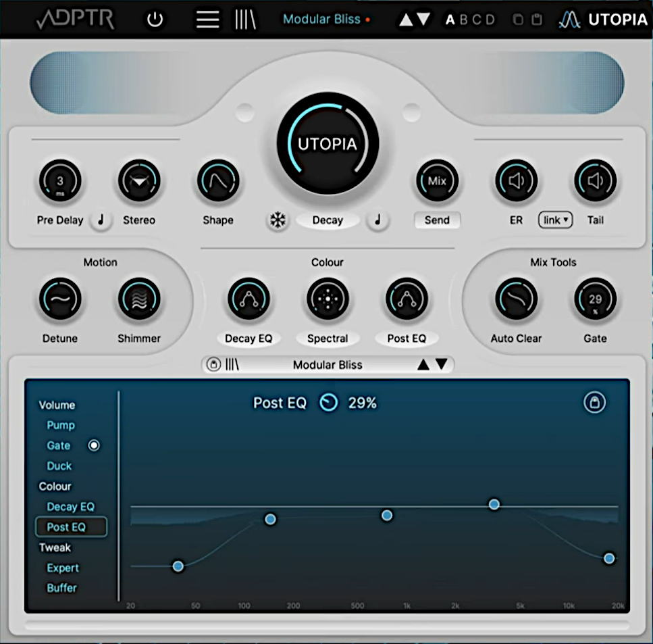653x644 pixels.
Task: Click the high-frequency EQ node near 18 kHz
Action: 609,558
